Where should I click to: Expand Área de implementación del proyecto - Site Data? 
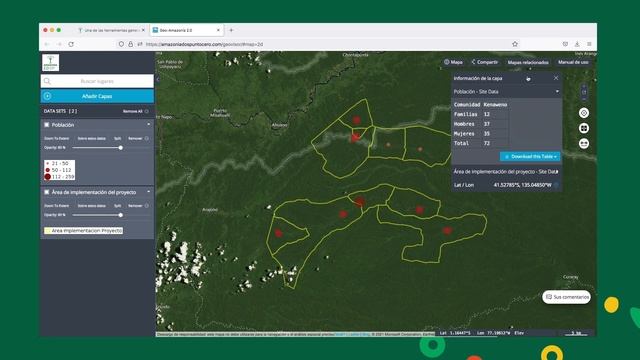(506, 172)
